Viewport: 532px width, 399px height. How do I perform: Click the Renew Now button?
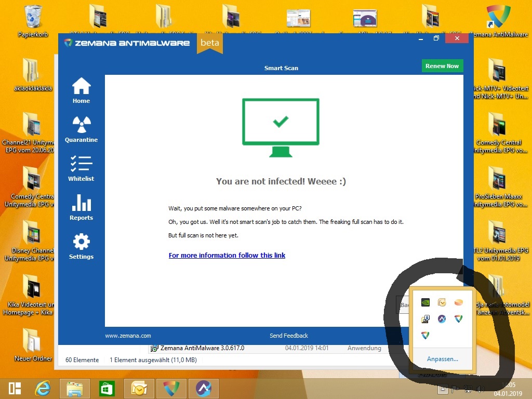click(x=442, y=66)
